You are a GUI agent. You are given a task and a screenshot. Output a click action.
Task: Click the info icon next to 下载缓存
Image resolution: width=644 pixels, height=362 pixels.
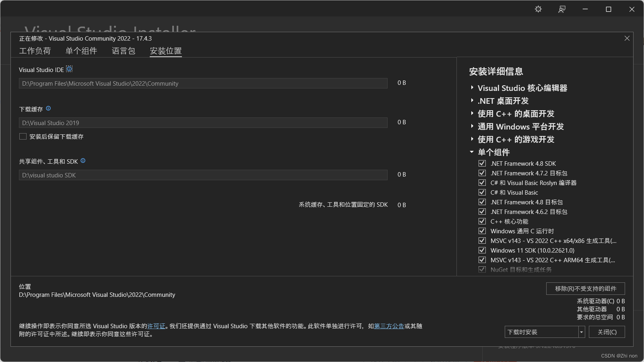(x=48, y=109)
